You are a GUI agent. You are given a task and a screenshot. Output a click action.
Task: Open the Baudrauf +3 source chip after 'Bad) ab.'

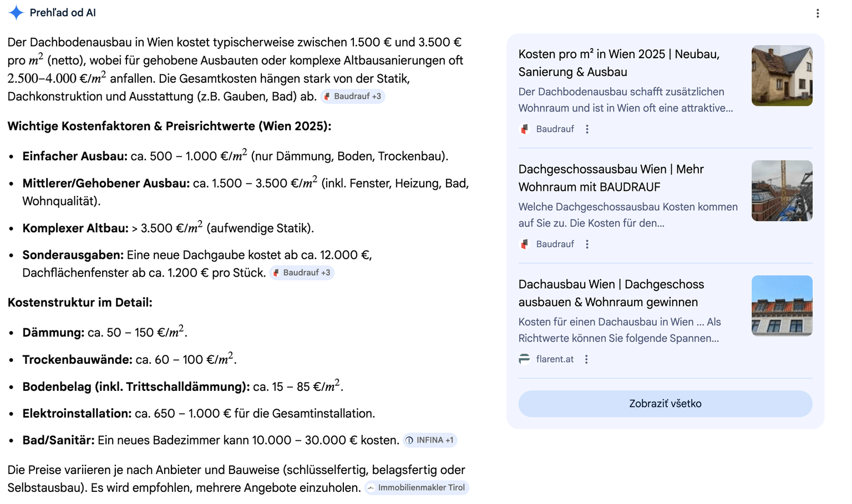[x=353, y=96]
